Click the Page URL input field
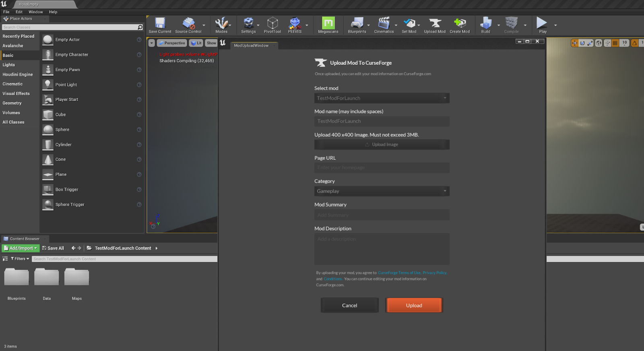This screenshot has width=644, height=351. [382, 168]
